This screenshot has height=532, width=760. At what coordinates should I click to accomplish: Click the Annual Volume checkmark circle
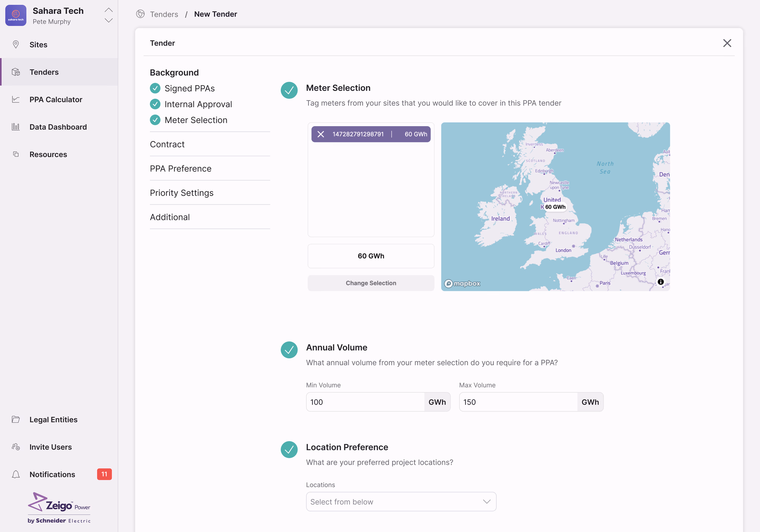pyautogui.click(x=289, y=350)
